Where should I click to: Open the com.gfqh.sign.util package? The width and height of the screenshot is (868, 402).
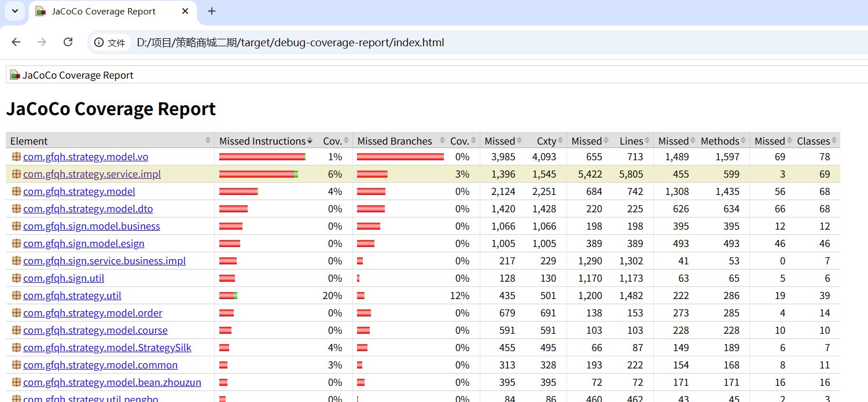[64, 278]
